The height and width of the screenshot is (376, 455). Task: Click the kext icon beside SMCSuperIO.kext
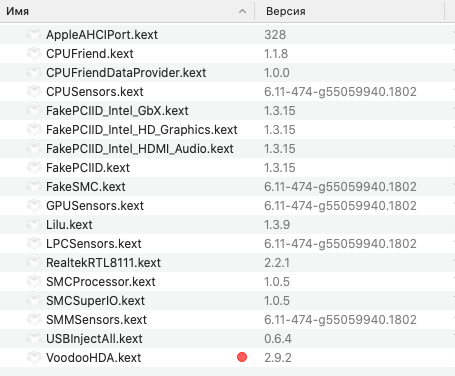coord(34,300)
